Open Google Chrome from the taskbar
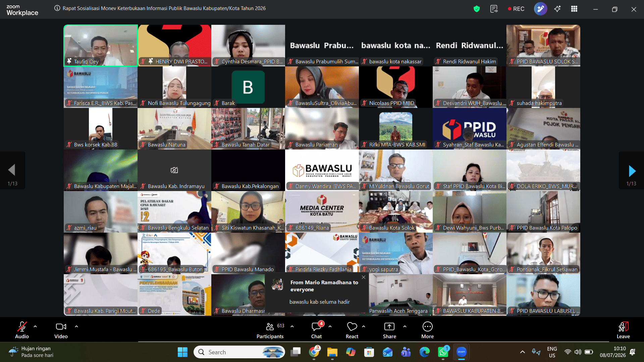This screenshot has width=644, height=362. click(314, 352)
